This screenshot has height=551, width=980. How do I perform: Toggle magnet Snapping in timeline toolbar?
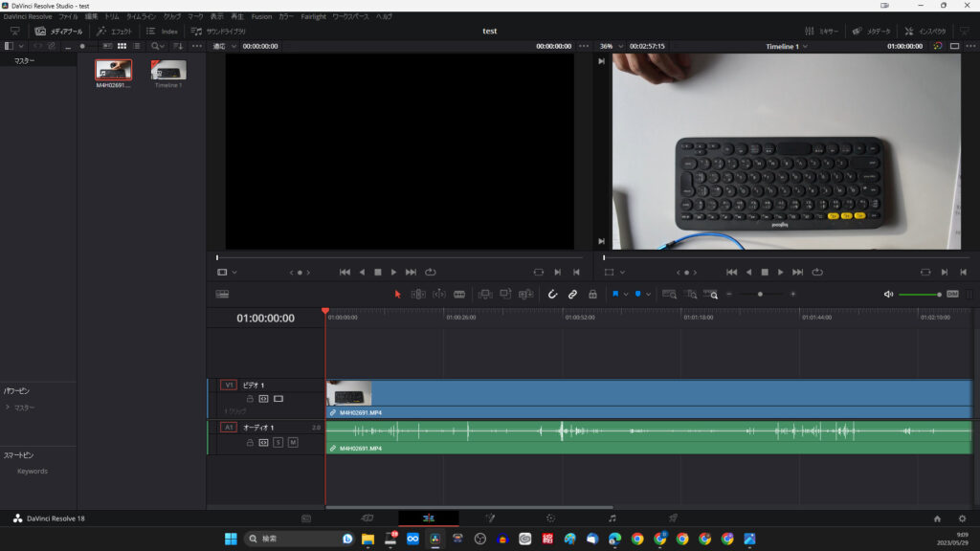pyautogui.click(x=552, y=295)
